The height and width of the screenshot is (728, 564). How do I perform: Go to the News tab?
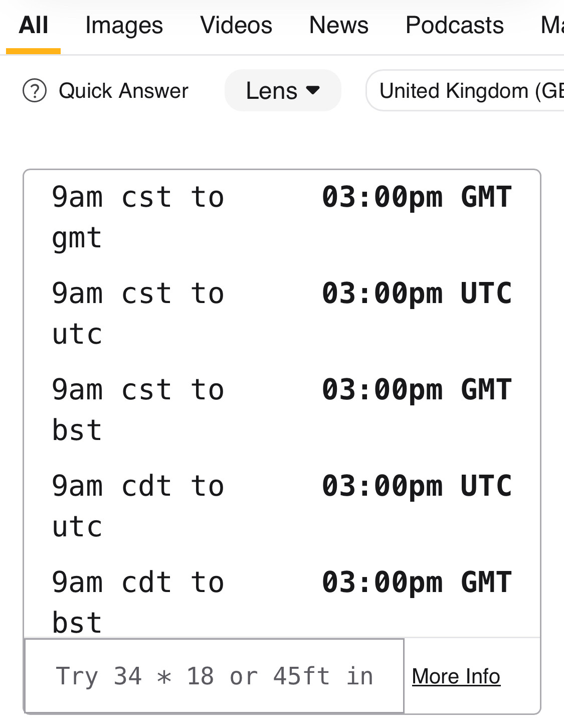pos(338,26)
